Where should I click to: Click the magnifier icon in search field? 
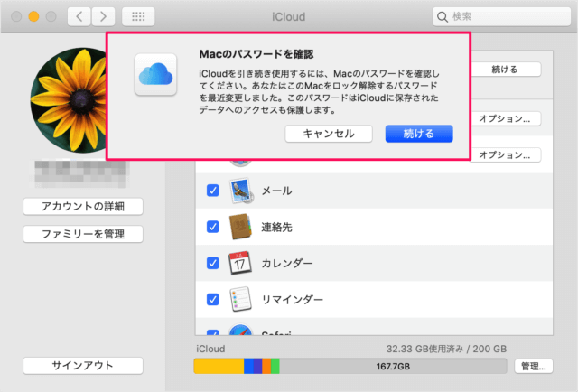[x=442, y=16]
